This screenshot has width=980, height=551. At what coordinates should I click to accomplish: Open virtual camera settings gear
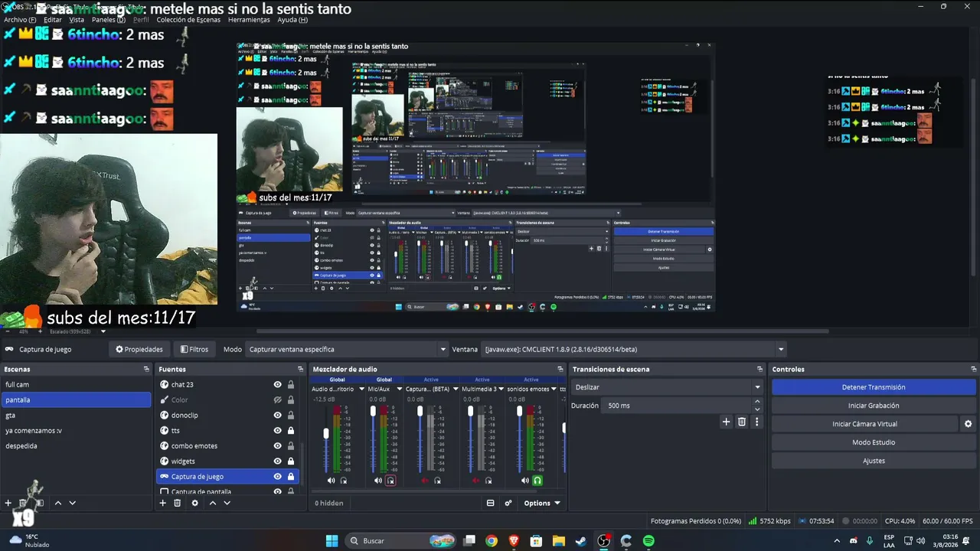click(x=968, y=424)
